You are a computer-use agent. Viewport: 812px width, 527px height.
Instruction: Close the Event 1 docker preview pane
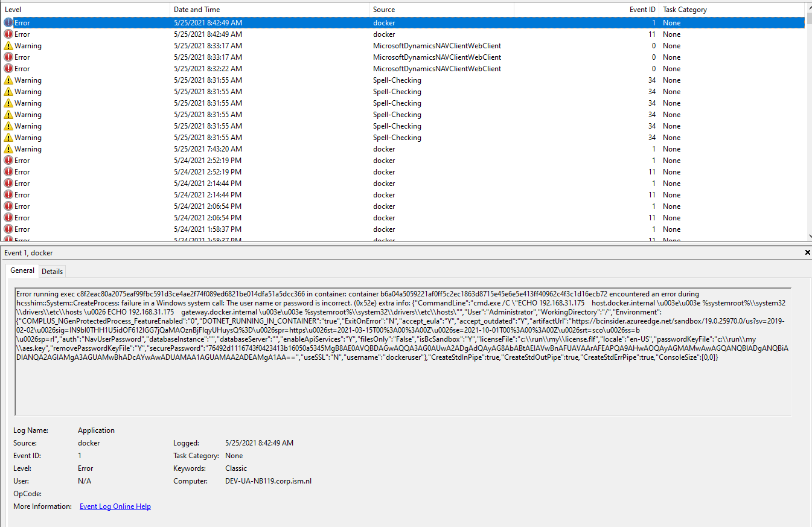(x=807, y=252)
